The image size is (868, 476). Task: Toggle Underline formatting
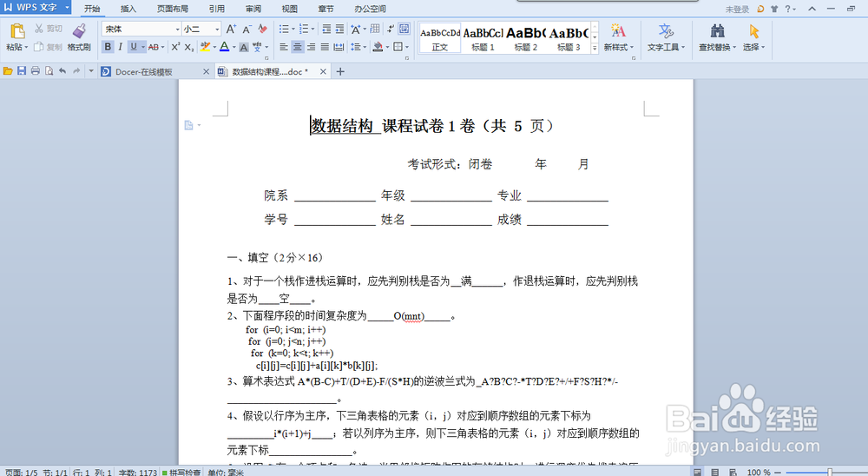134,47
